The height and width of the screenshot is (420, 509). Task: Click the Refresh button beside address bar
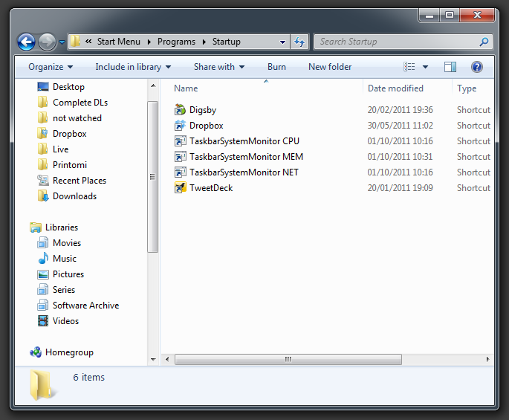[x=300, y=42]
